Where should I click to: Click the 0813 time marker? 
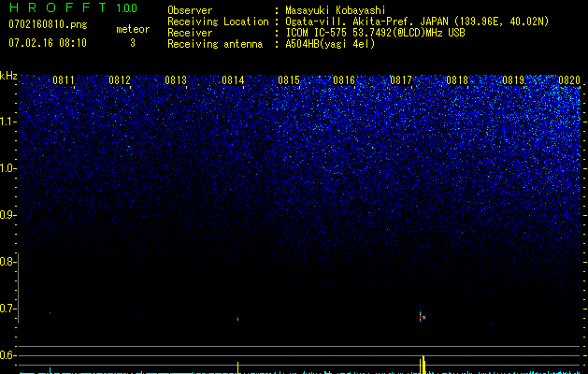(x=176, y=80)
